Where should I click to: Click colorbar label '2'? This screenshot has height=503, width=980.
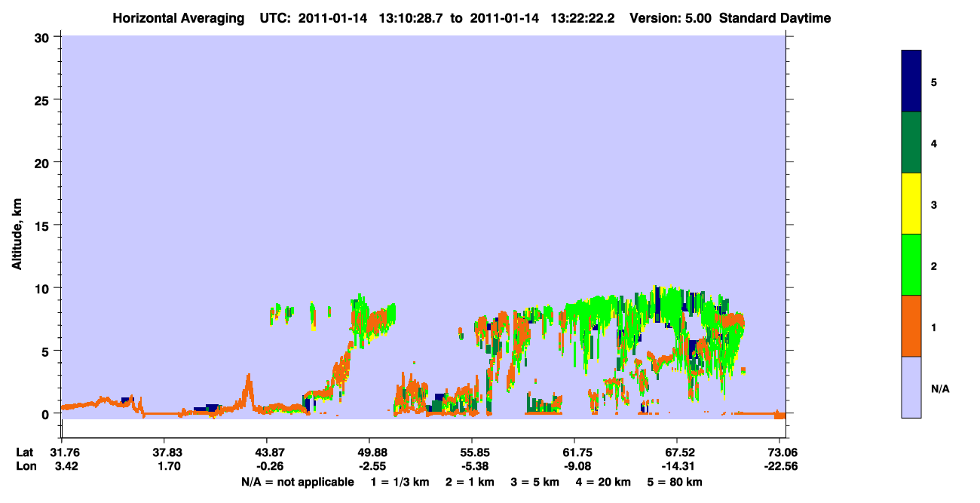point(934,265)
